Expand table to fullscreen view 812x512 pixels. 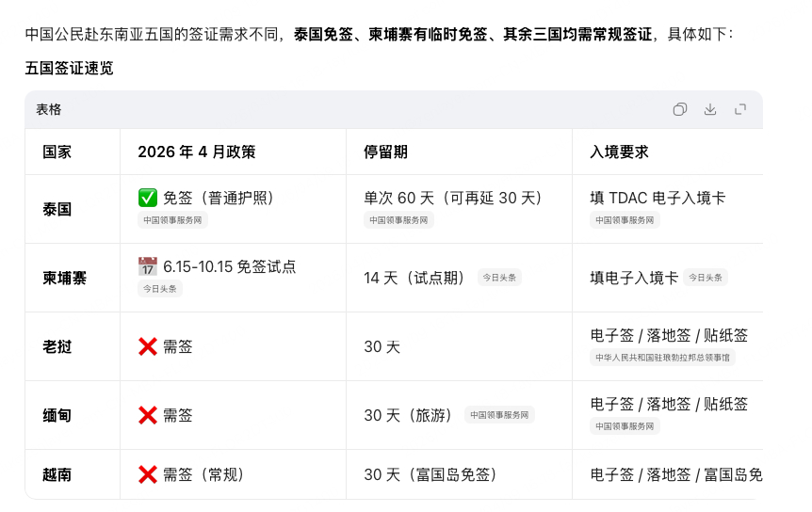click(x=740, y=109)
